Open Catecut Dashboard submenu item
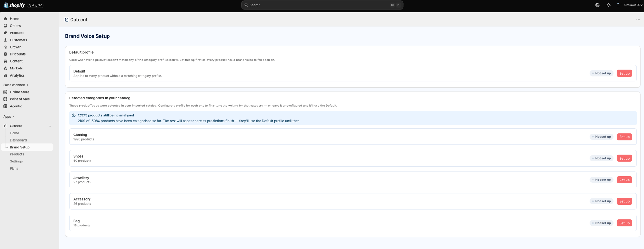 click(x=18, y=140)
